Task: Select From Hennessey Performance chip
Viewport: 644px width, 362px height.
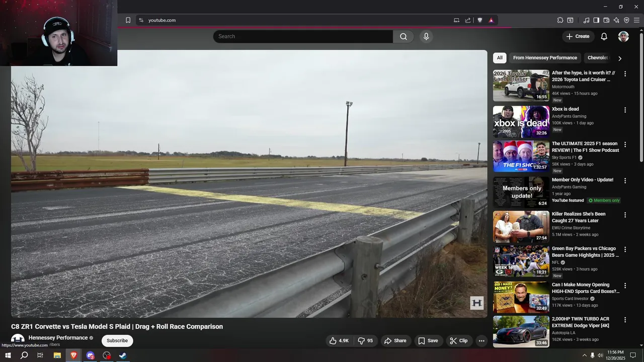Action: [x=545, y=58]
